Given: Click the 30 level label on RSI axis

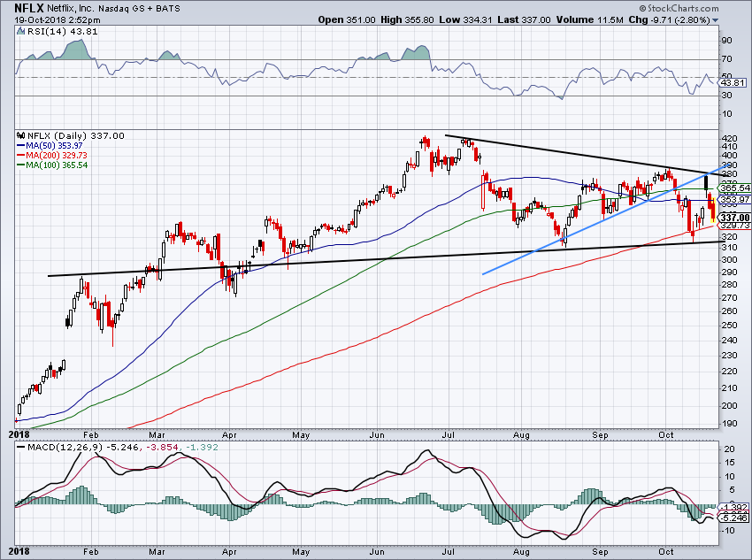Looking at the screenshot, I should [727, 96].
